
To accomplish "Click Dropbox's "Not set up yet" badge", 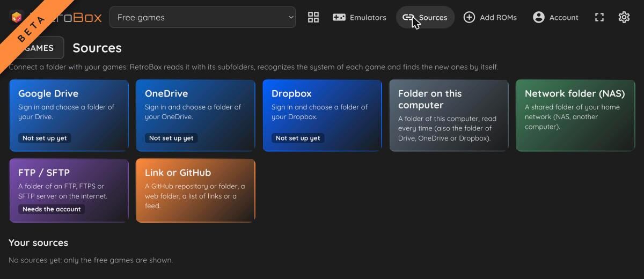I will pos(298,138).
